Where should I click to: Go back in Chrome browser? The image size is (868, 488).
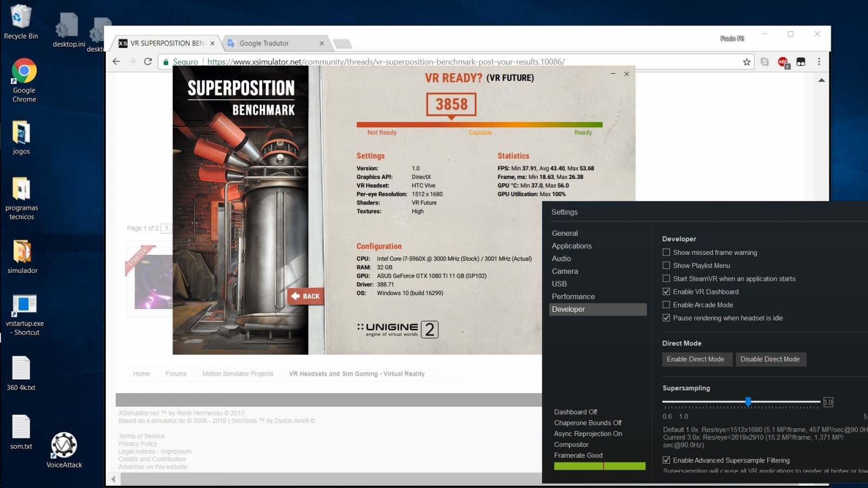(x=116, y=61)
